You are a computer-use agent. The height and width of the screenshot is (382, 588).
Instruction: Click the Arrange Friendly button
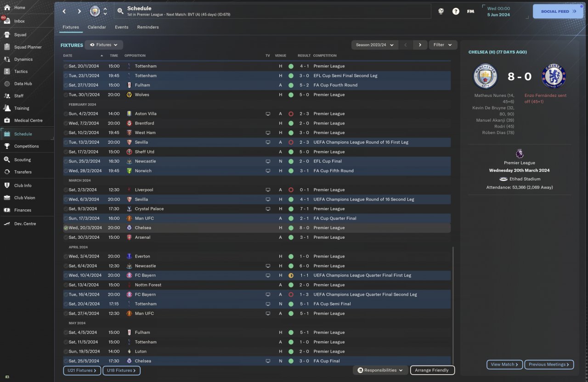pyautogui.click(x=432, y=370)
